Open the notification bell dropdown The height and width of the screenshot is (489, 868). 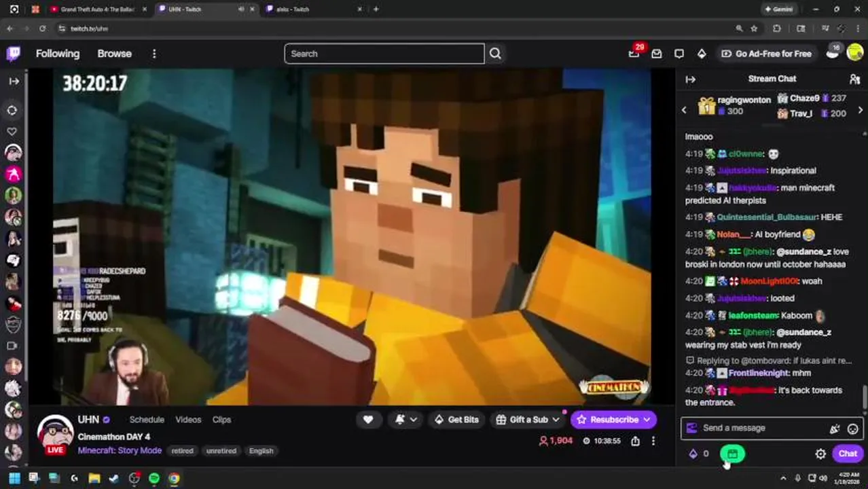(405, 420)
